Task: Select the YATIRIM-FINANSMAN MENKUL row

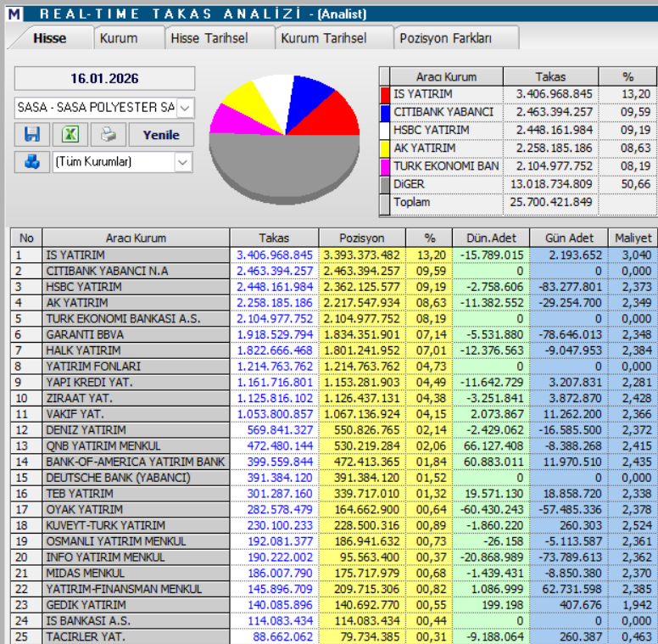Action: (334, 590)
